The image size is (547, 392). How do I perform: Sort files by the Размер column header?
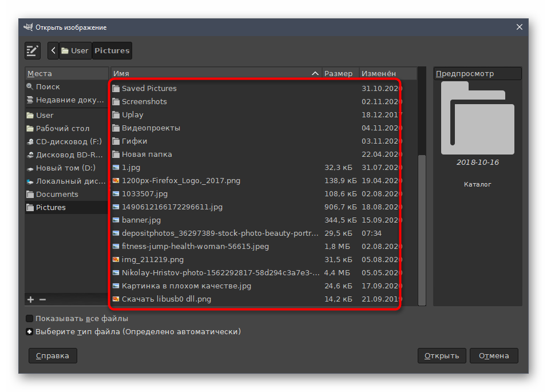pos(340,74)
